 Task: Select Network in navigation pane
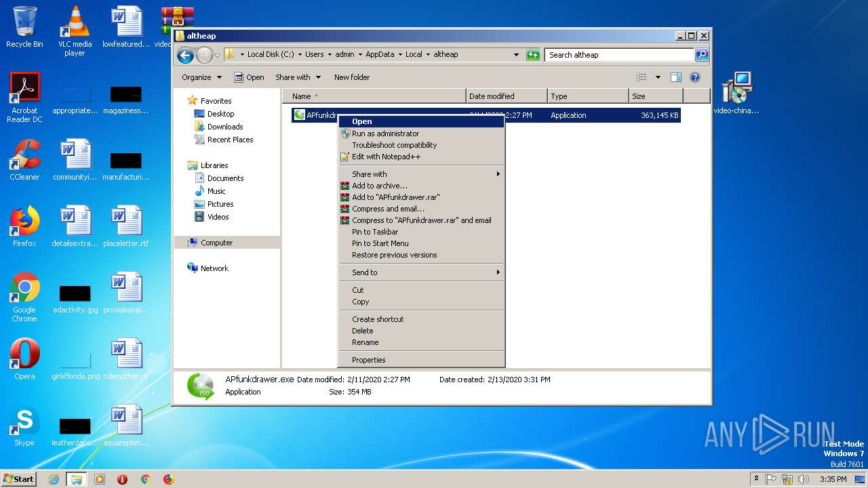click(x=208, y=268)
